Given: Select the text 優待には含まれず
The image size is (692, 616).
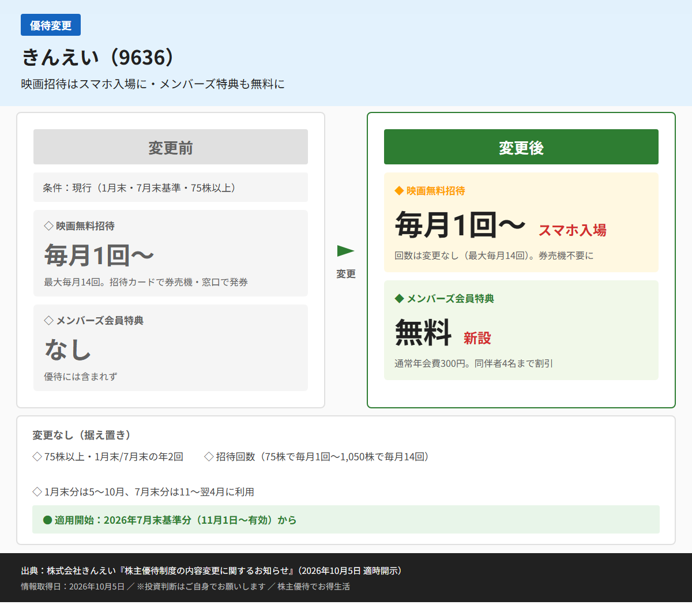Looking at the screenshot, I should pyautogui.click(x=81, y=377).
